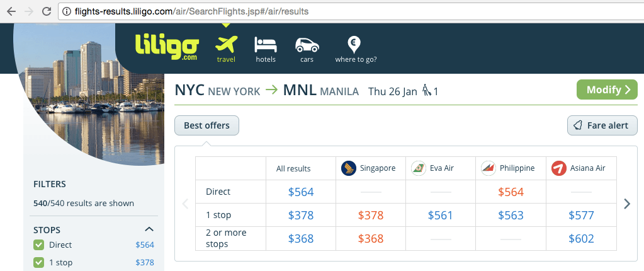Click the Asiana Air logo
This screenshot has height=271, width=644.
pyautogui.click(x=558, y=168)
